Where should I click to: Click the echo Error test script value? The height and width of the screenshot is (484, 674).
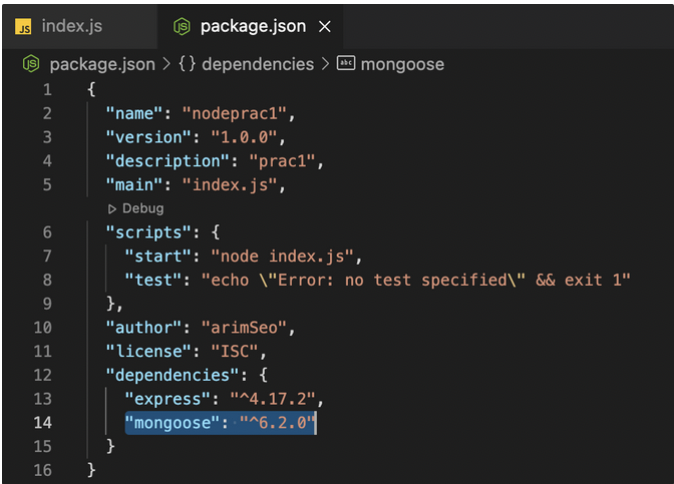(416, 280)
